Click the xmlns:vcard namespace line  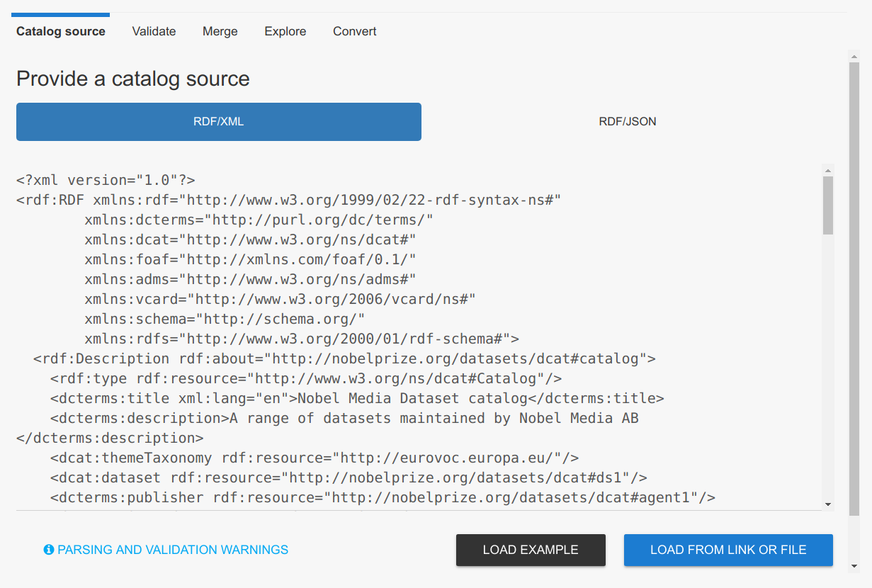(280, 299)
